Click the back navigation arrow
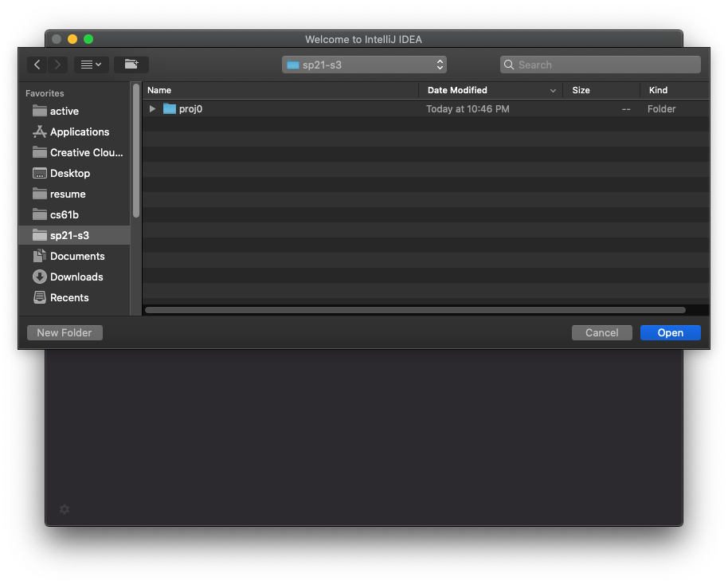This screenshot has width=728, height=585. (37, 65)
